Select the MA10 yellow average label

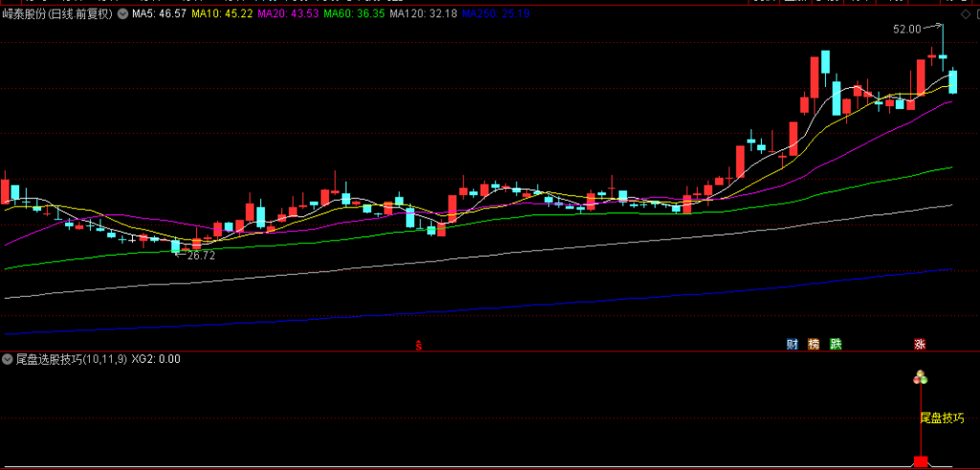click(x=223, y=14)
